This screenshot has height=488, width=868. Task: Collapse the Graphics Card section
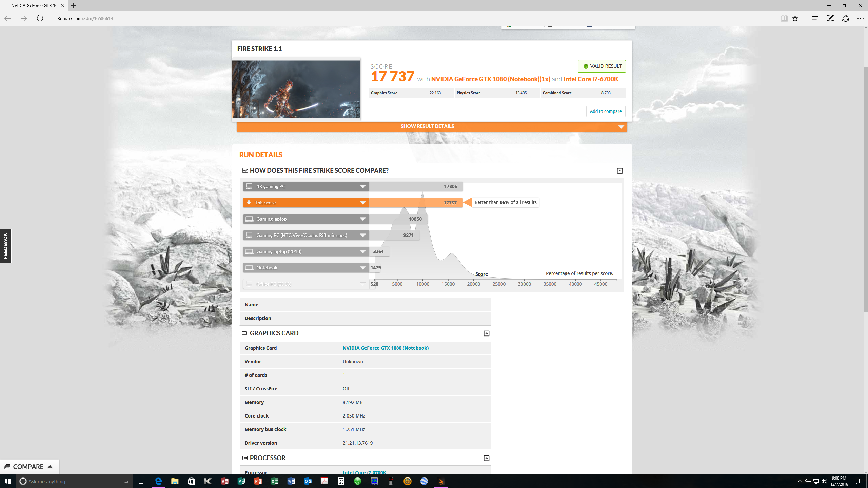486,333
